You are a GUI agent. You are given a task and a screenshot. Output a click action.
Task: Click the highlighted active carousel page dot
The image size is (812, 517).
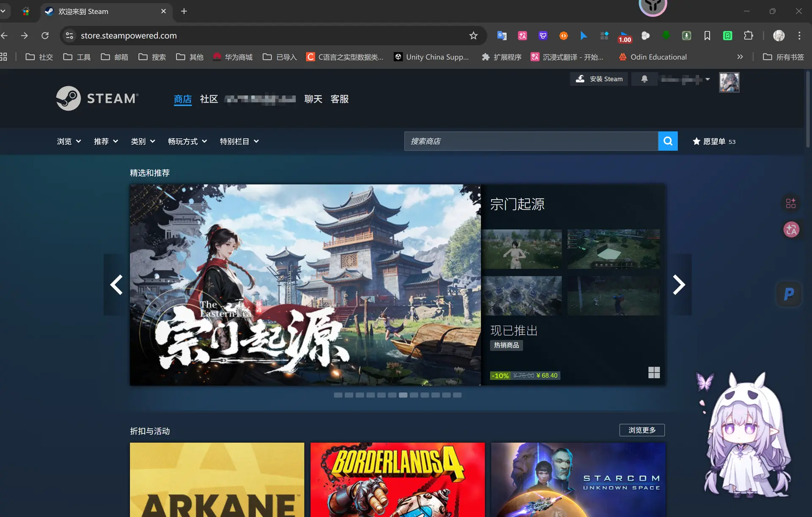click(x=403, y=395)
